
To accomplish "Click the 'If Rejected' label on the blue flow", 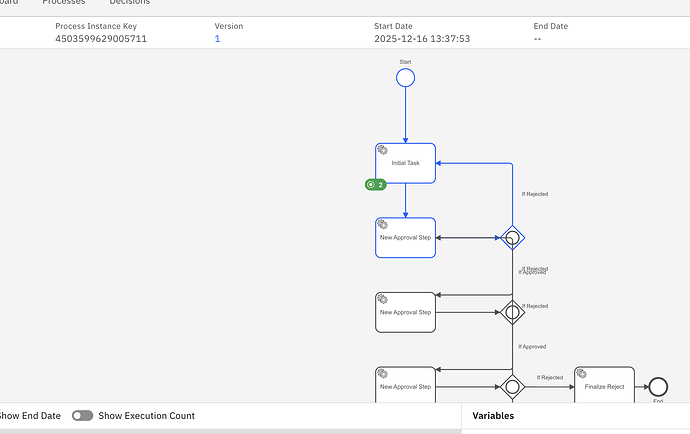I will 535,194.
